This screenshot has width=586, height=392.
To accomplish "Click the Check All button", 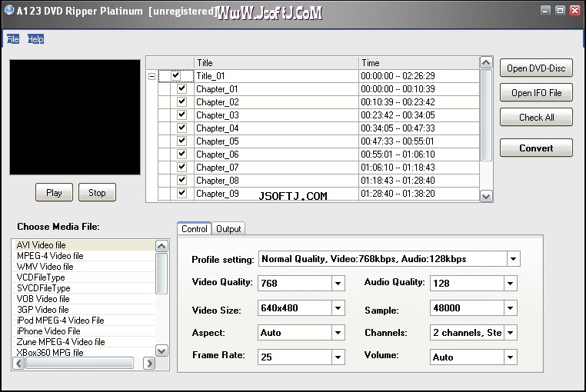I will tap(536, 118).
